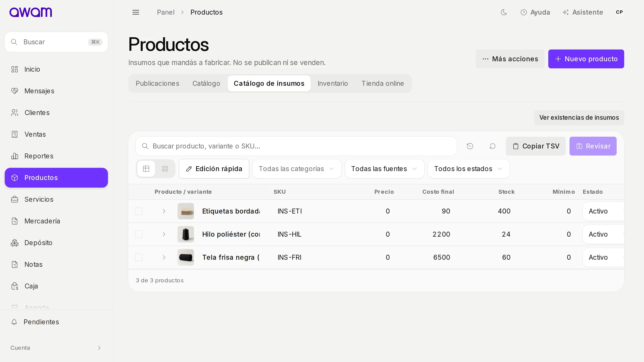This screenshot has width=644, height=362.
Task: Check the Tela frisa negra row checkbox
Action: coord(139,257)
